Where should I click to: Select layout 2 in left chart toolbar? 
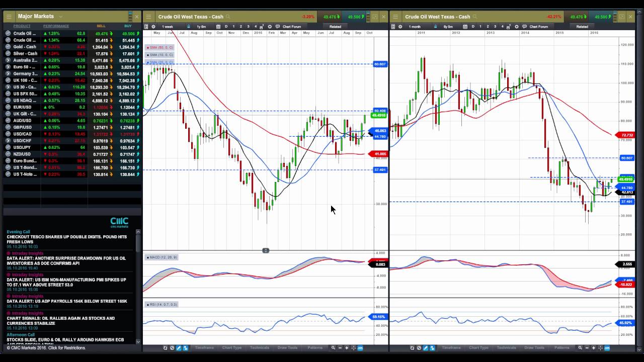tap(240, 27)
